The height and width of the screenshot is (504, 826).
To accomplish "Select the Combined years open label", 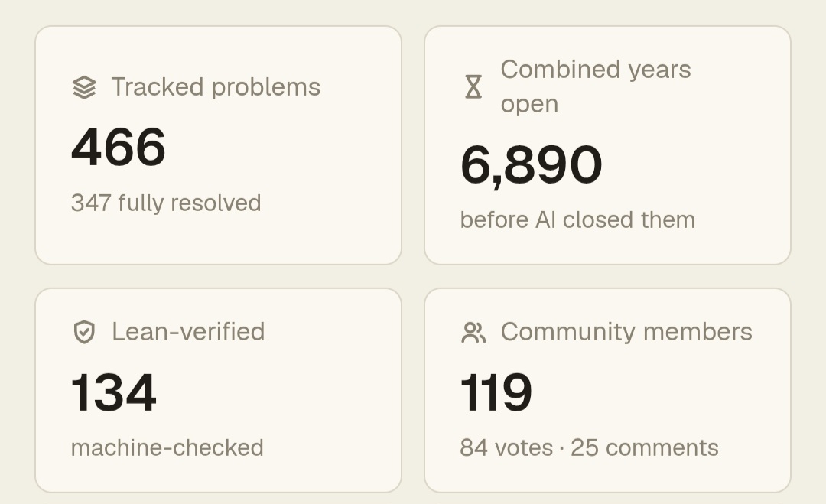I will coord(595,87).
